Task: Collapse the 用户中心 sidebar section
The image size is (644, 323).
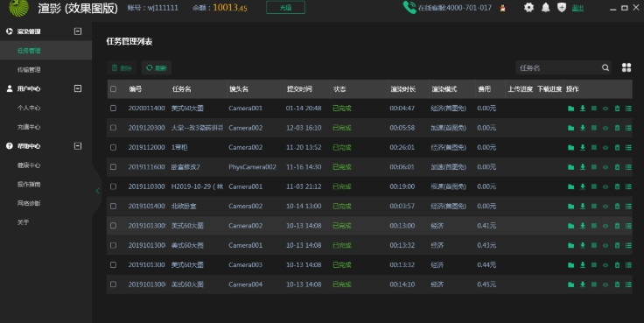Action: click(x=78, y=88)
